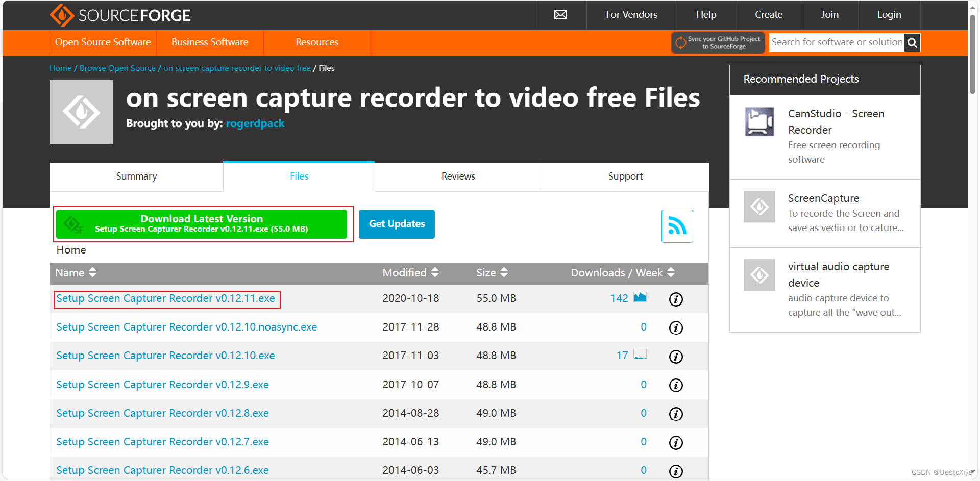Focus the software search field
The image size is (980, 481).
837,42
